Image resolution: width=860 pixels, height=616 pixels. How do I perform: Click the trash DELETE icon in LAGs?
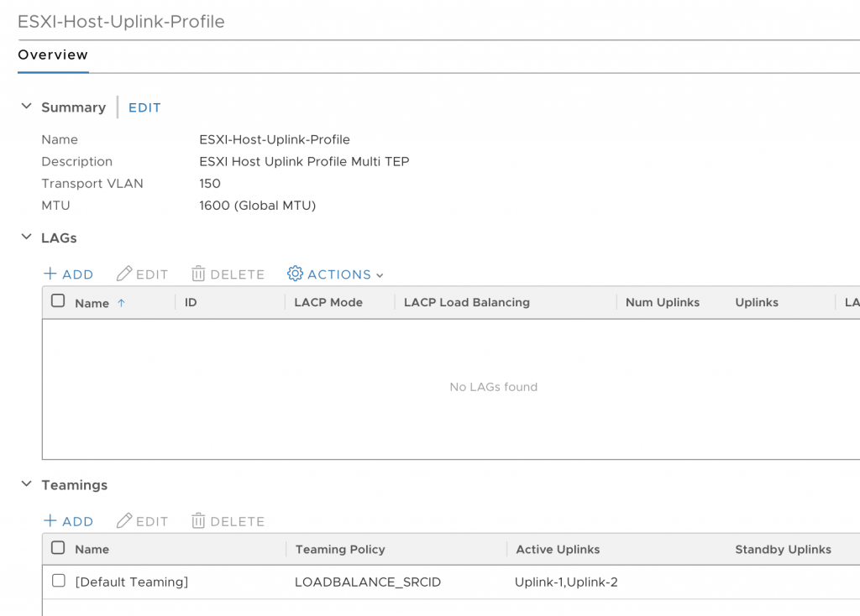click(x=198, y=274)
